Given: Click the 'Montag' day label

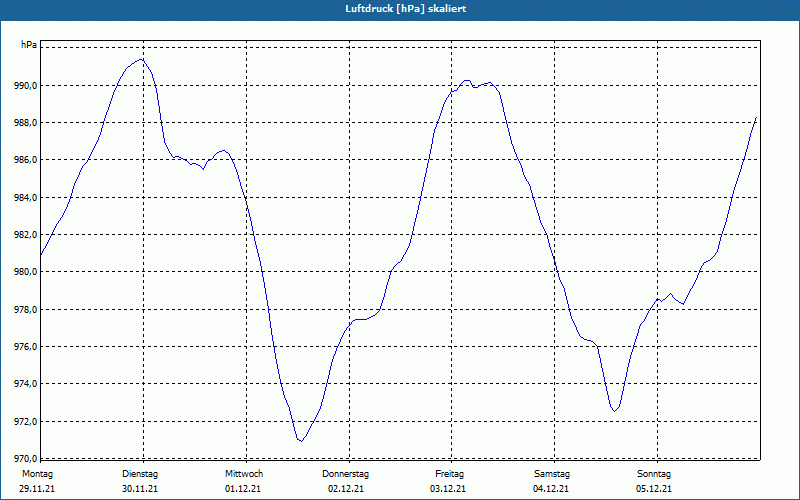Looking at the screenshot, I should click(37, 474).
